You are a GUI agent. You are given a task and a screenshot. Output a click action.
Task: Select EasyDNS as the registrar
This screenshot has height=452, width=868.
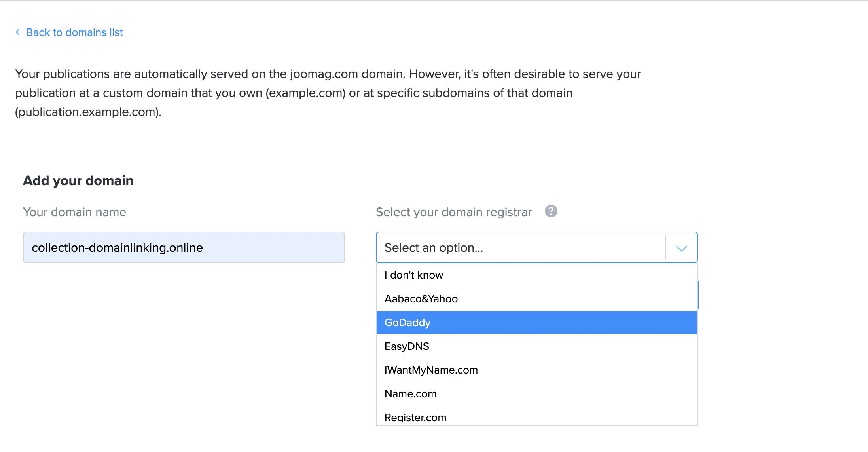407,346
